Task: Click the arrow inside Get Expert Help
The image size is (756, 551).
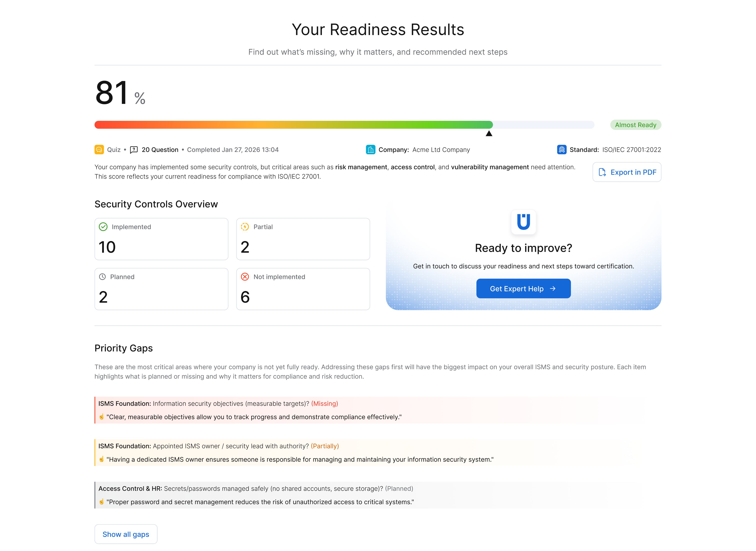Action: coord(553,289)
